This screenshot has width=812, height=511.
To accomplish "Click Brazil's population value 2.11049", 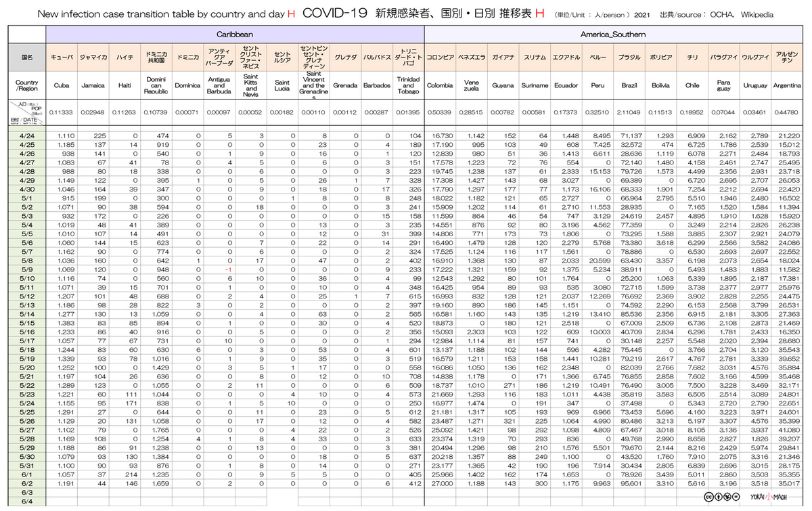I will click(x=629, y=112).
